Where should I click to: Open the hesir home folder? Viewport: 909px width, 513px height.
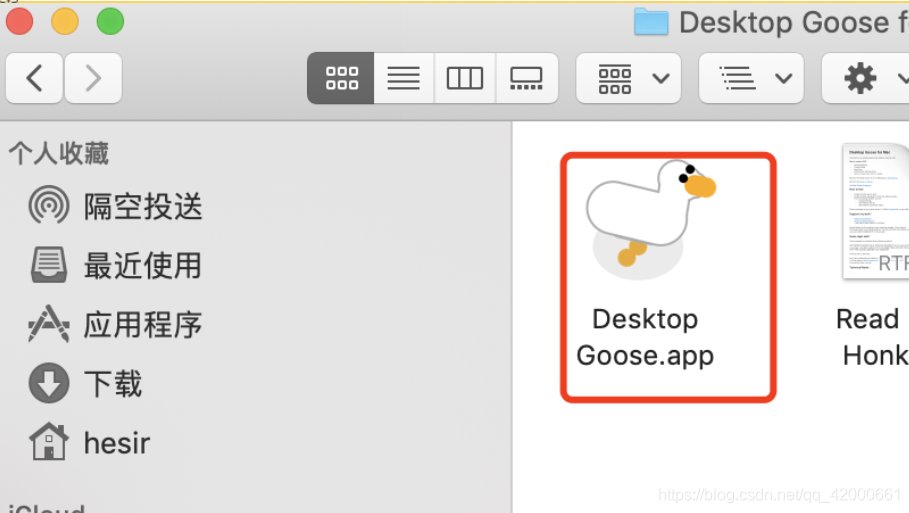point(117,443)
